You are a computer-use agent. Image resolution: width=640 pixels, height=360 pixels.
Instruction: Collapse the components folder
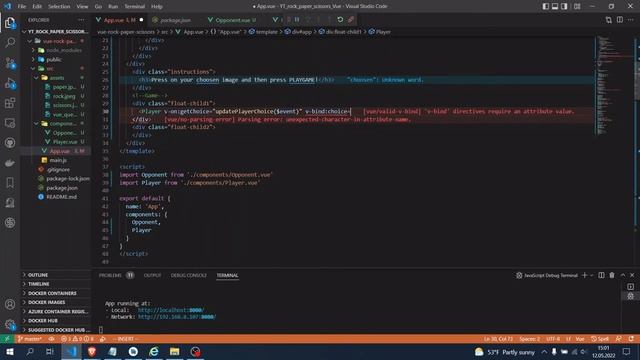(56, 123)
